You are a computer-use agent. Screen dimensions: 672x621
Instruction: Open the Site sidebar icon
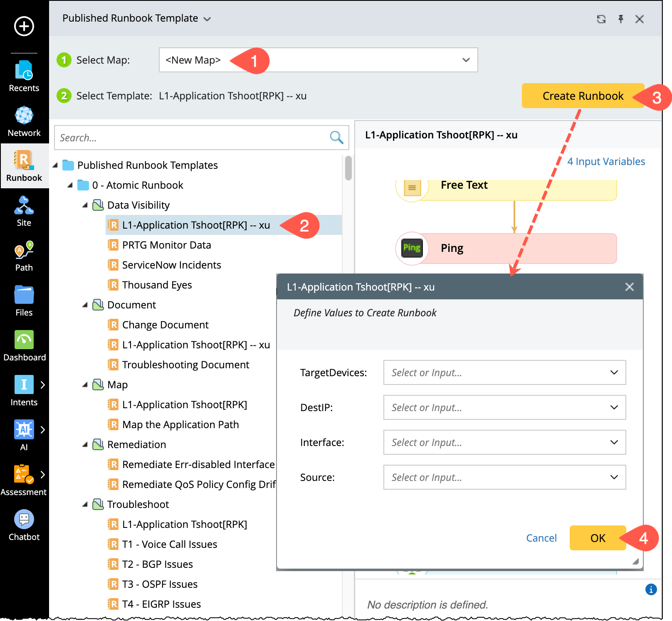tap(24, 211)
